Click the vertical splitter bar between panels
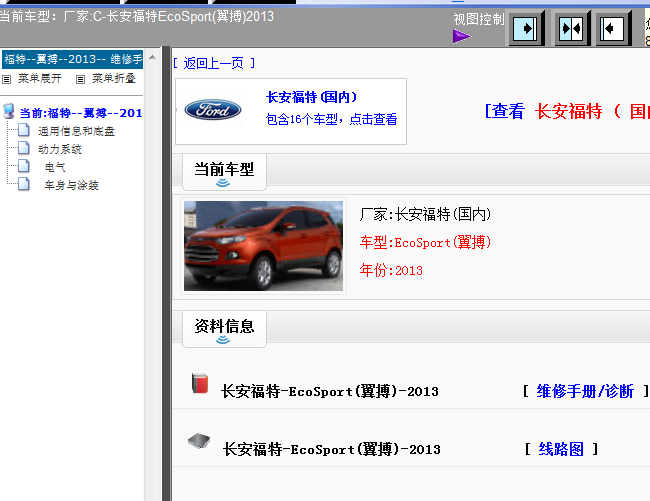The image size is (650, 501). pos(166,273)
